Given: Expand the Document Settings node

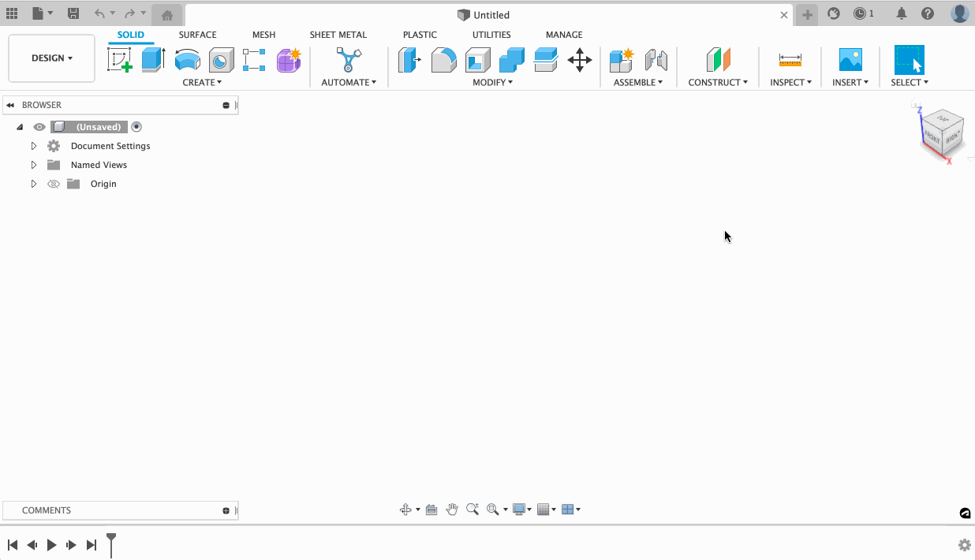Looking at the screenshot, I should (x=34, y=146).
